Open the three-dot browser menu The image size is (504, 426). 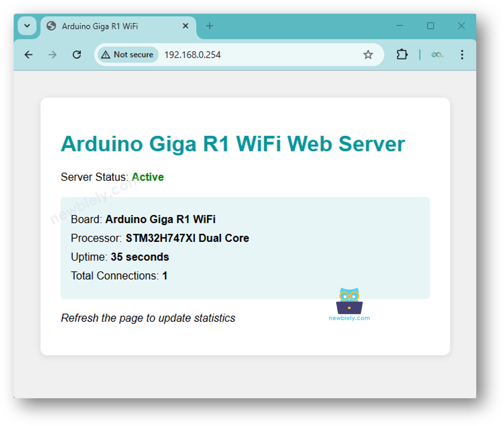pyautogui.click(x=462, y=55)
